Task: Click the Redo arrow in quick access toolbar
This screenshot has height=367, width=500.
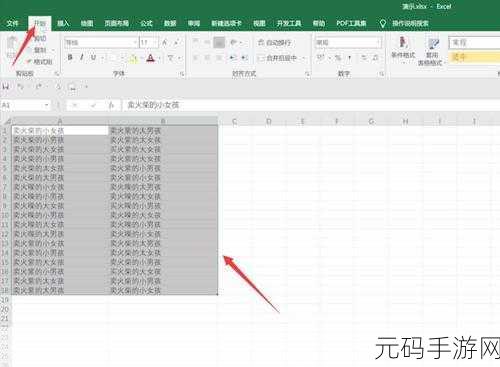Action: click(39, 87)
